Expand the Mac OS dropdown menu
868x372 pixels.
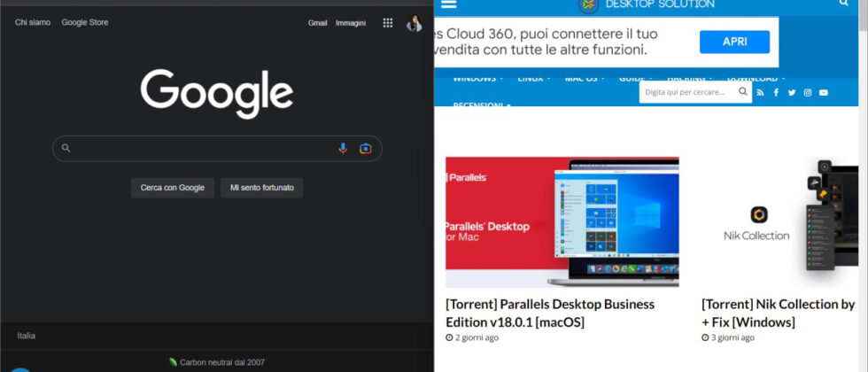[x=584, y=79]
